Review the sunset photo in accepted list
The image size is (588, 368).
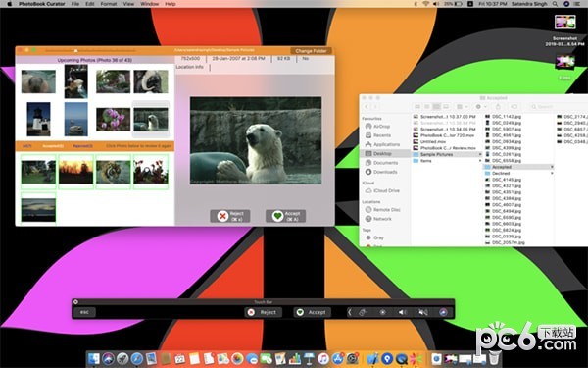coord(75,172)
